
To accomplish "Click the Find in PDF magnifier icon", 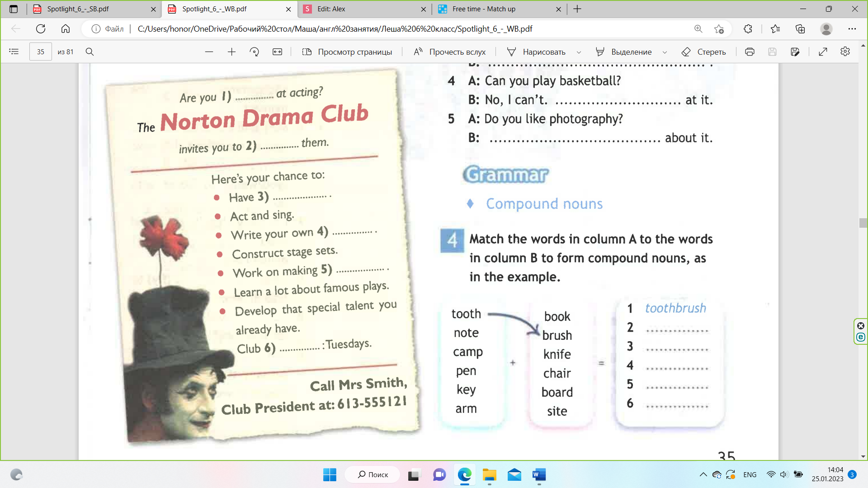I will click(x=90, y=52).
